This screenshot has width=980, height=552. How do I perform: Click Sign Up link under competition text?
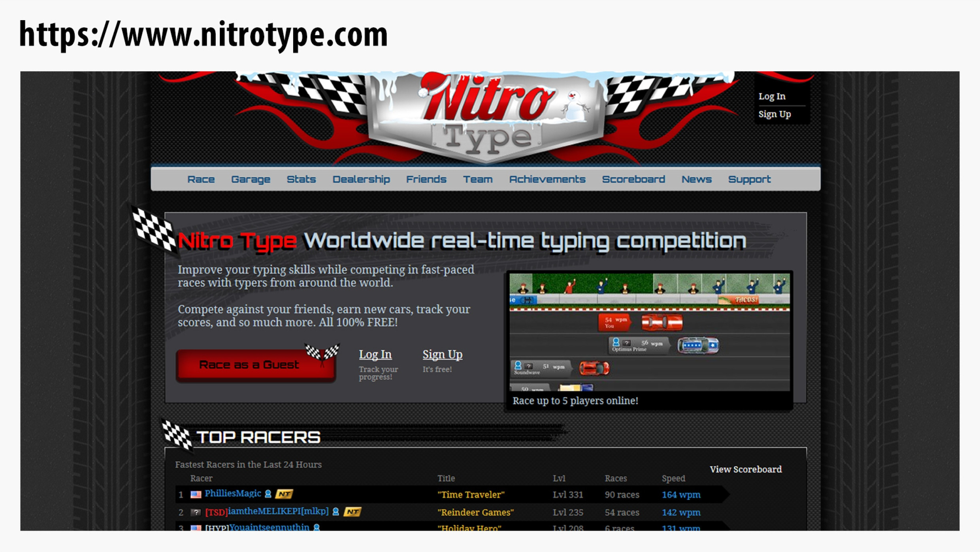click(442, 354)
